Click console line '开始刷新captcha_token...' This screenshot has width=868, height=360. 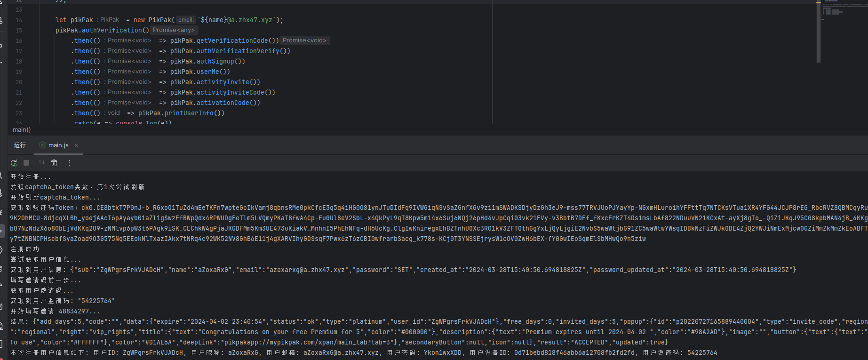pyautogui.click(x=55, y=198)
